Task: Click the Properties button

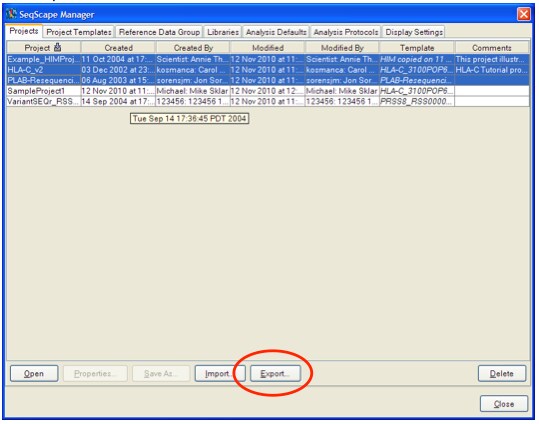Action: coord(95,373)
